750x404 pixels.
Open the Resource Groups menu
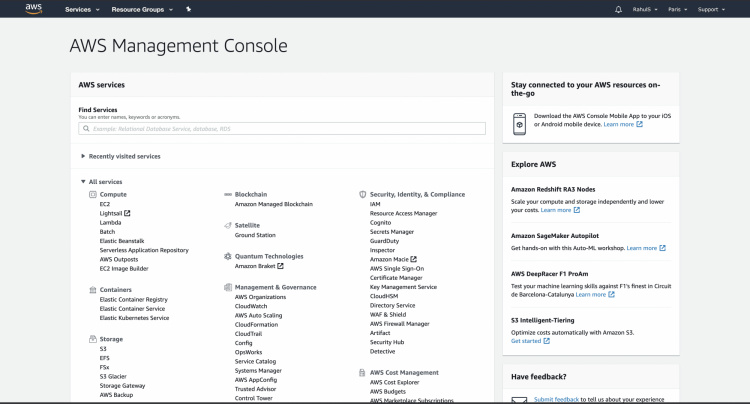tap(141, 9)
